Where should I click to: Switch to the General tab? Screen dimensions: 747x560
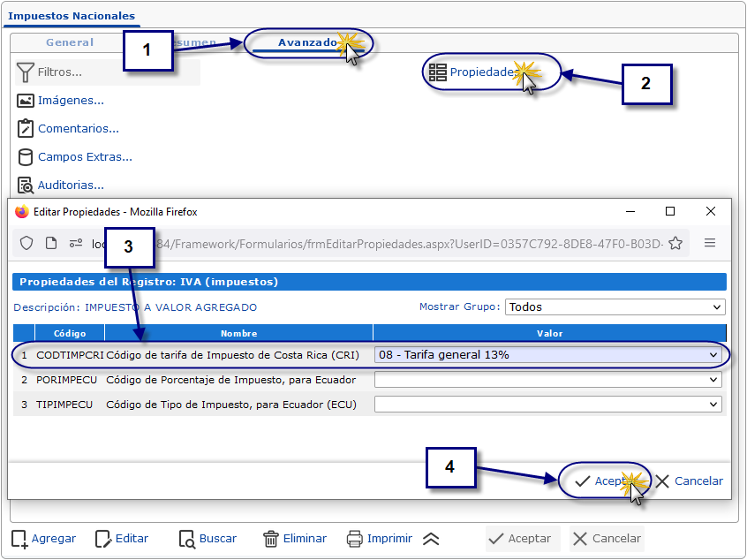coord(70,42)
